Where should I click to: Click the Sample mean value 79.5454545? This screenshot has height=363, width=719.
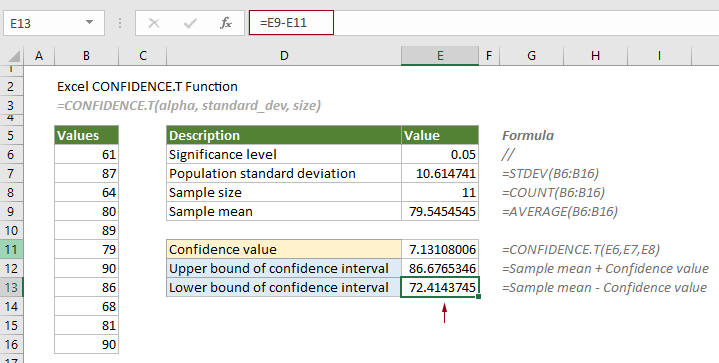click(x=440, y=211)
